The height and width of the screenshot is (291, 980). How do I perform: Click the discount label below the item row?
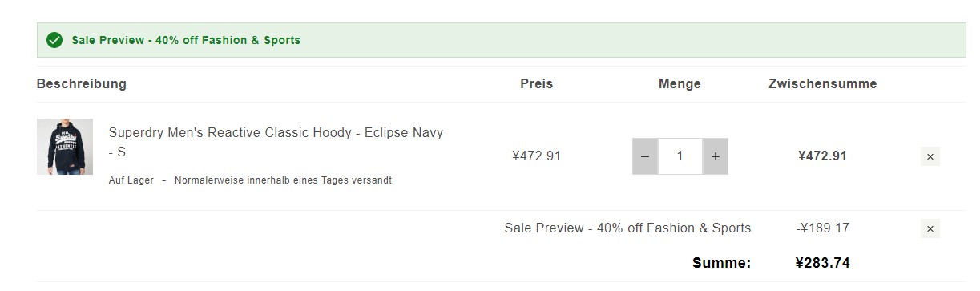628,228
